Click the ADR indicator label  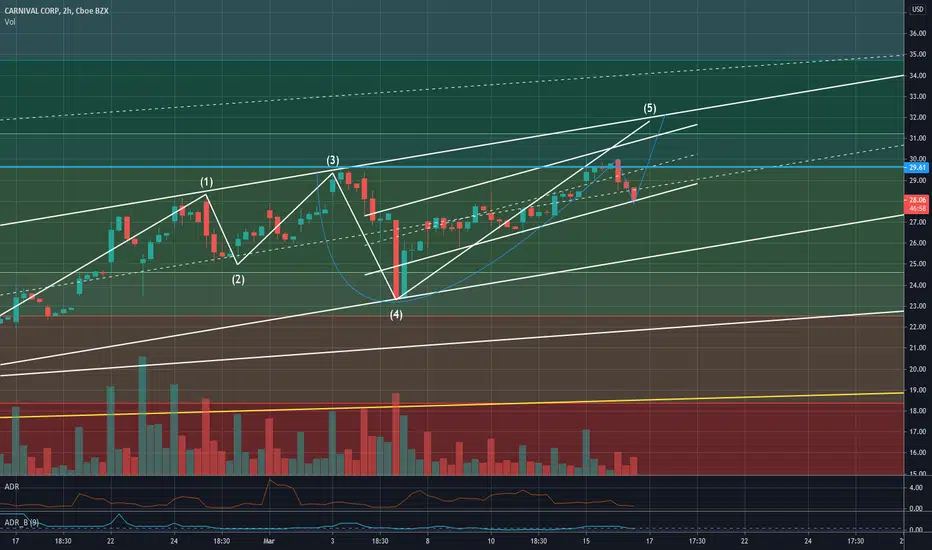pyautogui.click(x=11, y=486)
